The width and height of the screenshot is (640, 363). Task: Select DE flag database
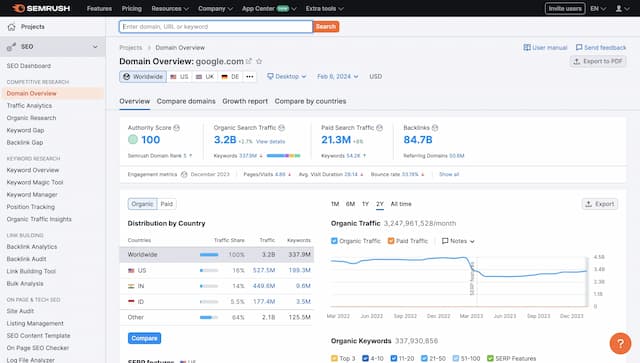224,77
